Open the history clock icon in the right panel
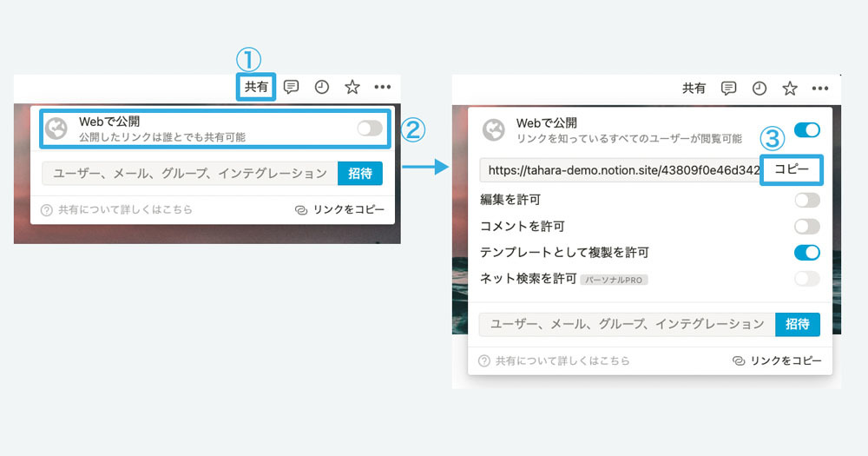 759,88
